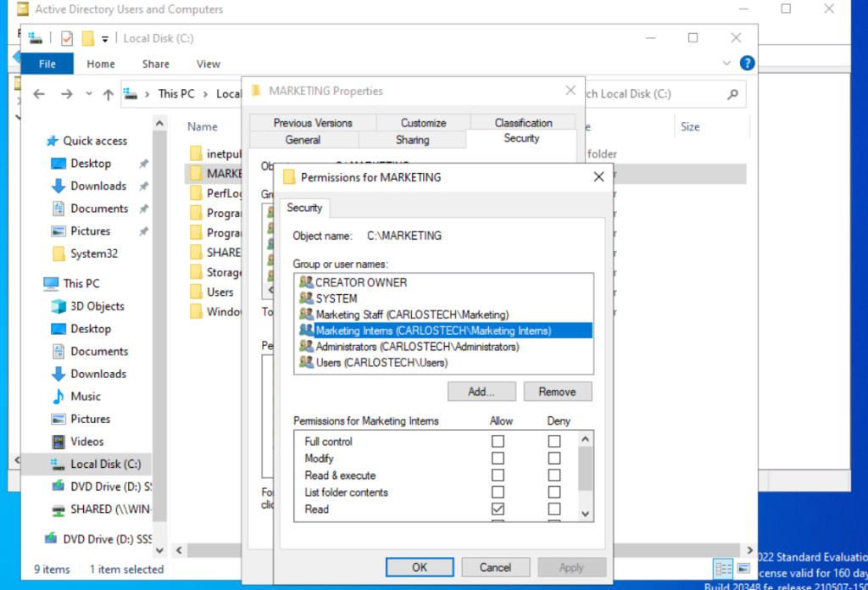Expand the ribbon using the chevron

pyautogui.click(x=726, y=64)
